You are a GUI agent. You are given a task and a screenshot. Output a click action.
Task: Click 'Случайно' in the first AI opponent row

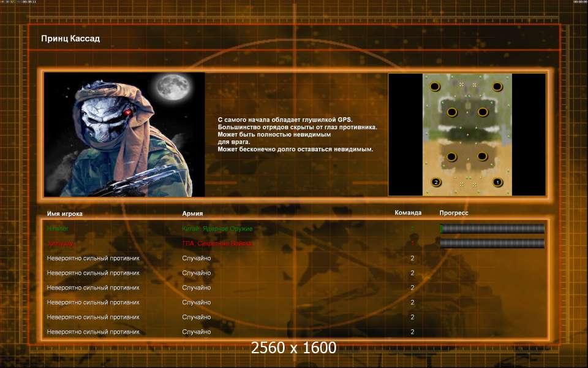pos(197,258)
